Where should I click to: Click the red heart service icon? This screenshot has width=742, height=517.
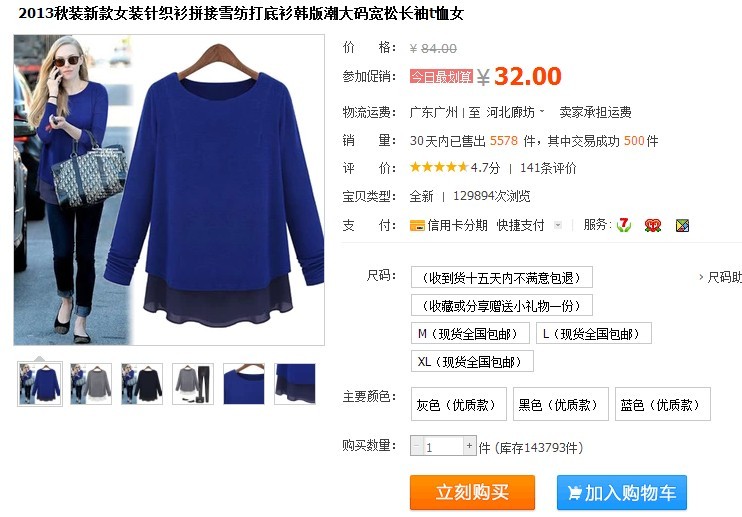[x=653, y=226]
